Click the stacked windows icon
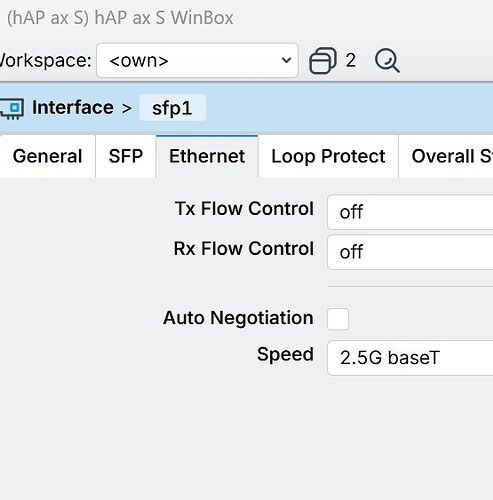 coord(323,60)
